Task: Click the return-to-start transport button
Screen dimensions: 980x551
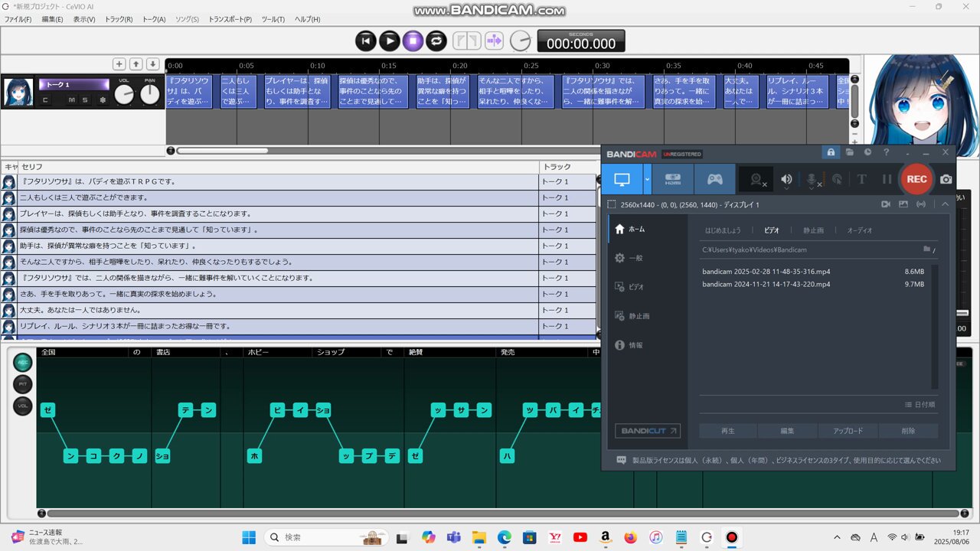Action: pyautogui.click(x=366, y=41)
